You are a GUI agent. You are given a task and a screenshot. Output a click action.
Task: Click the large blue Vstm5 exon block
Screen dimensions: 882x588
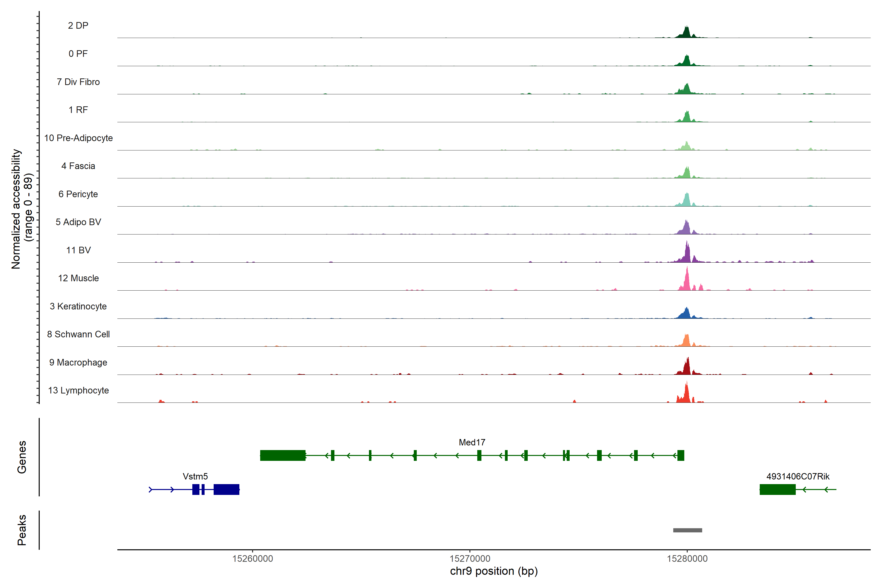tap(226, 489)
